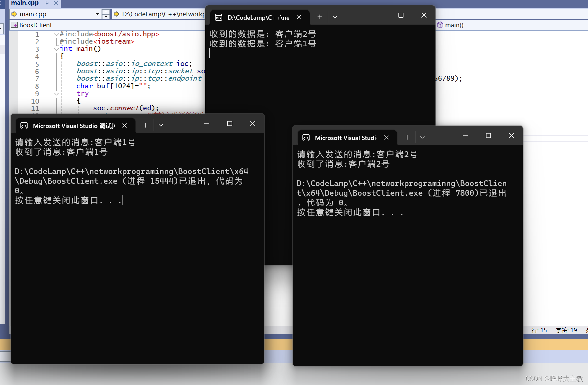
Task: Close the server console tab
Action: coord(299,17)
